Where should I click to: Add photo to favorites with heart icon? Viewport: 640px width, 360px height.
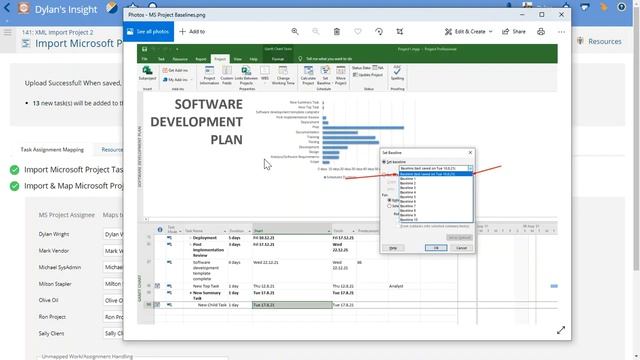358,31
